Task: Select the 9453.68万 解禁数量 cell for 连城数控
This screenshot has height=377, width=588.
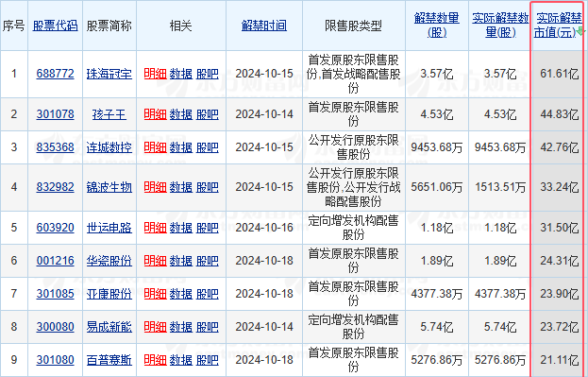Action: pos(437,147)
